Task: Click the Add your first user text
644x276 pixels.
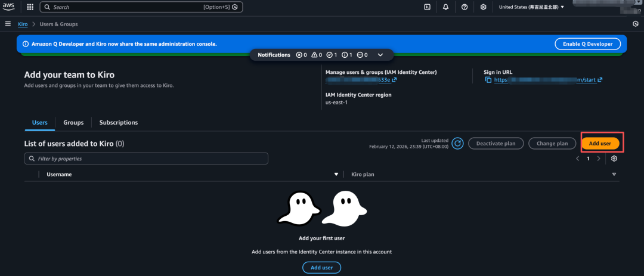Action: click(x=321, y=238)
